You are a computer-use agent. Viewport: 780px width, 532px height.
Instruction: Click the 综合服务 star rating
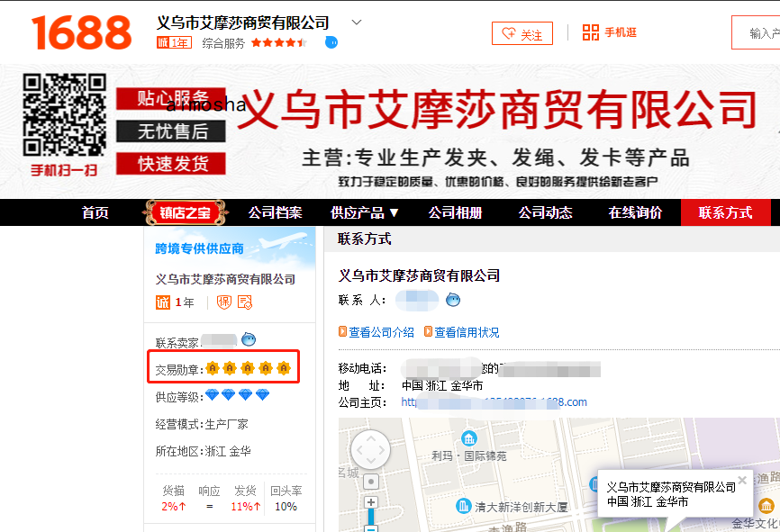click(278, 43)
